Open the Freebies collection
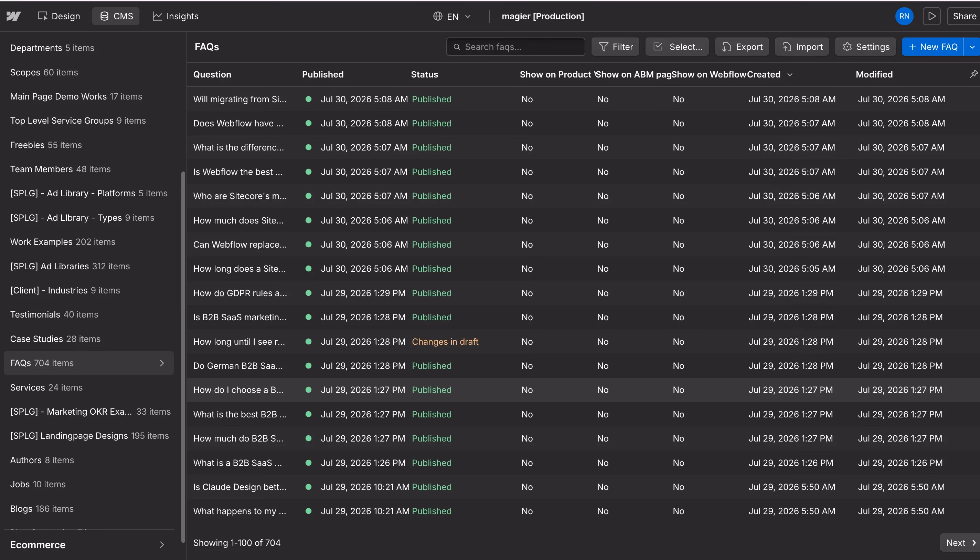This screenshot has width=980, height=560. click(89, 145)
